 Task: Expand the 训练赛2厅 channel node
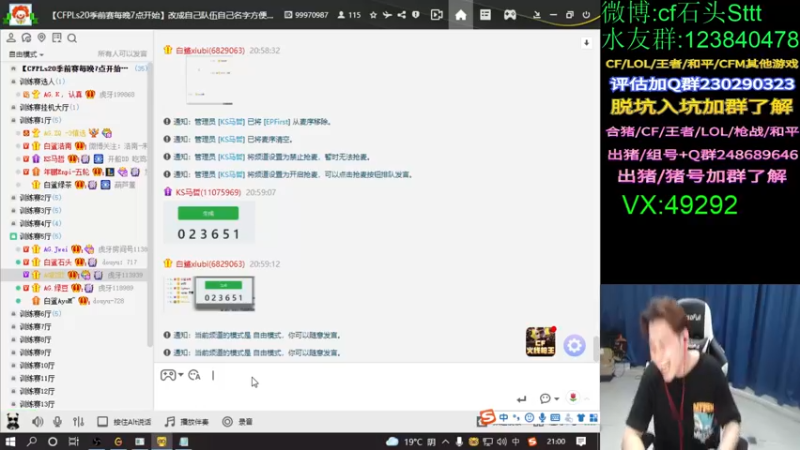coord(13,197)
